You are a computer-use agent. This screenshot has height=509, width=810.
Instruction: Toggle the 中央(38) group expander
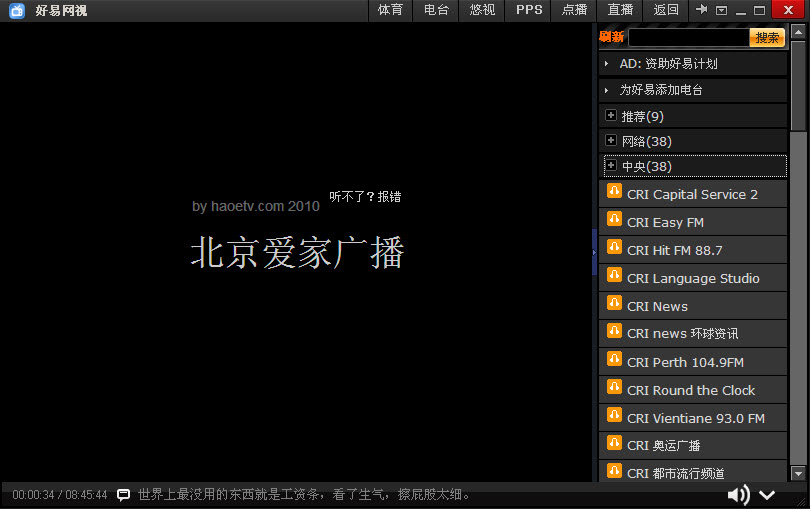611,165
